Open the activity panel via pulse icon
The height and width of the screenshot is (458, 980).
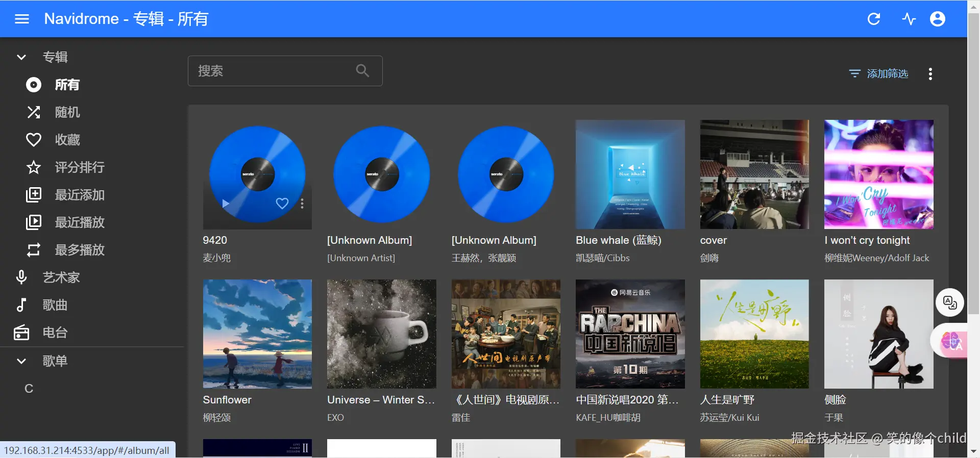point(909,19)
